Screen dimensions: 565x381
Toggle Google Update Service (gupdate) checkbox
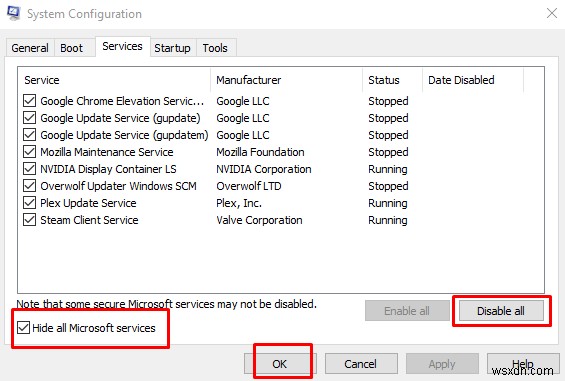[x=29, y=118]
